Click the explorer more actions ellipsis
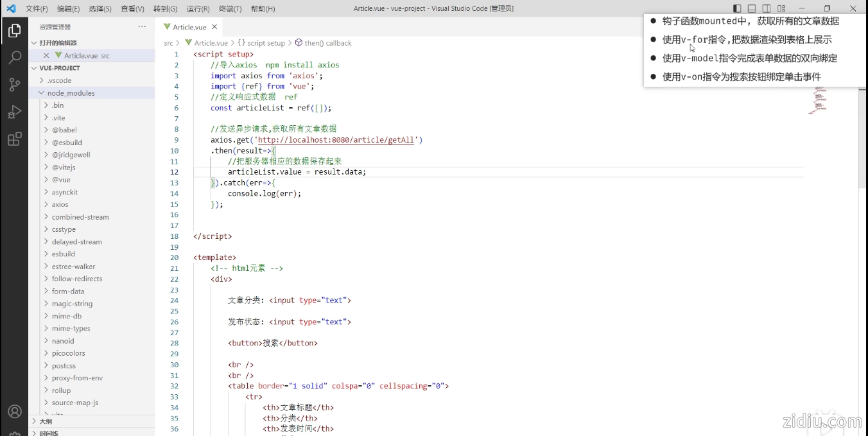Image resolution: width=868 pixels, height=436 pixels. [x=142, y=27]
